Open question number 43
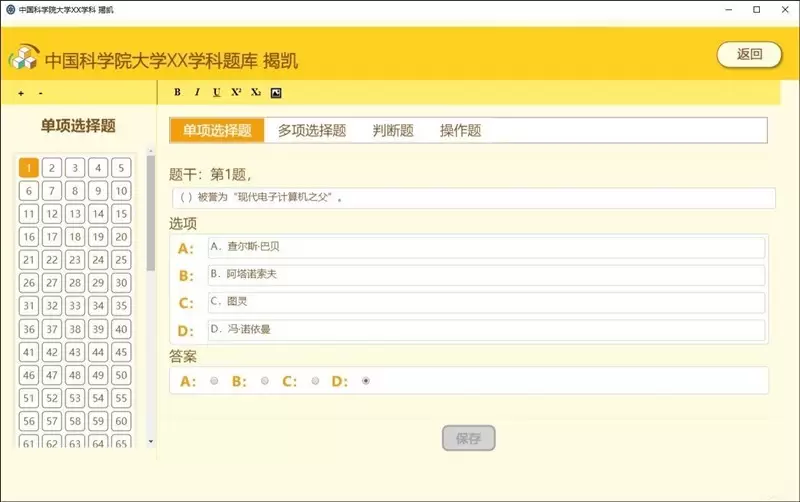The image size is (800, 502). pyautogui.click(x=75, y=352)
